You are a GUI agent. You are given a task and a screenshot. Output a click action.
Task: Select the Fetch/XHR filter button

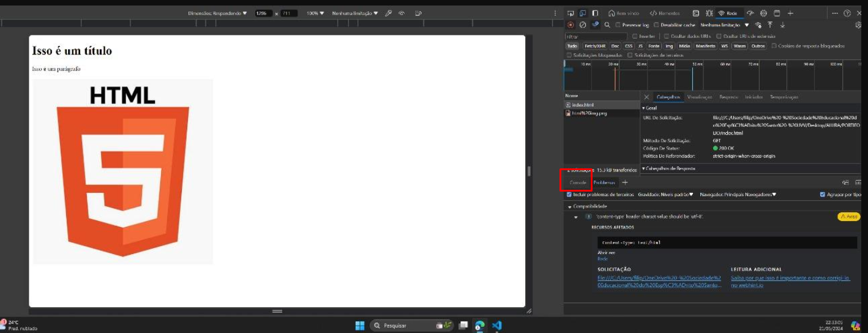[594, 46]
